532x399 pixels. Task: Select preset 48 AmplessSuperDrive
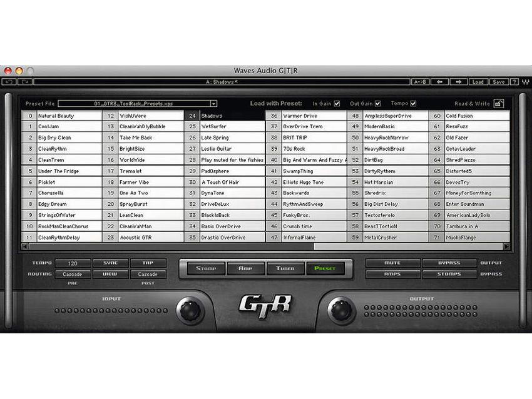coord(388,116)
